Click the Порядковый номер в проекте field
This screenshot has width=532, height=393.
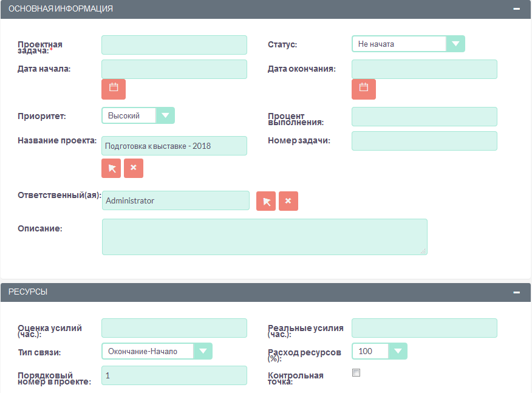[x=174, y=375]
